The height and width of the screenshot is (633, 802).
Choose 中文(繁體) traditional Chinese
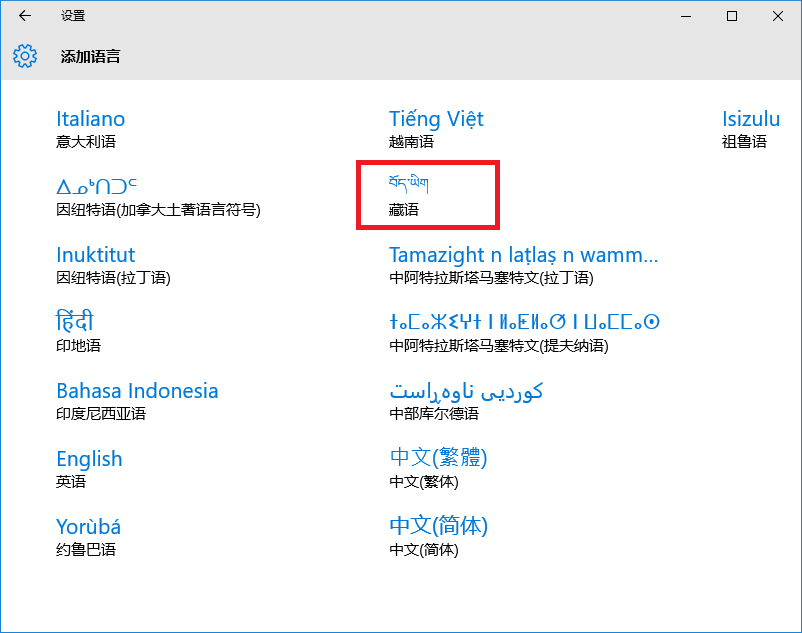[x=438, y=468]
